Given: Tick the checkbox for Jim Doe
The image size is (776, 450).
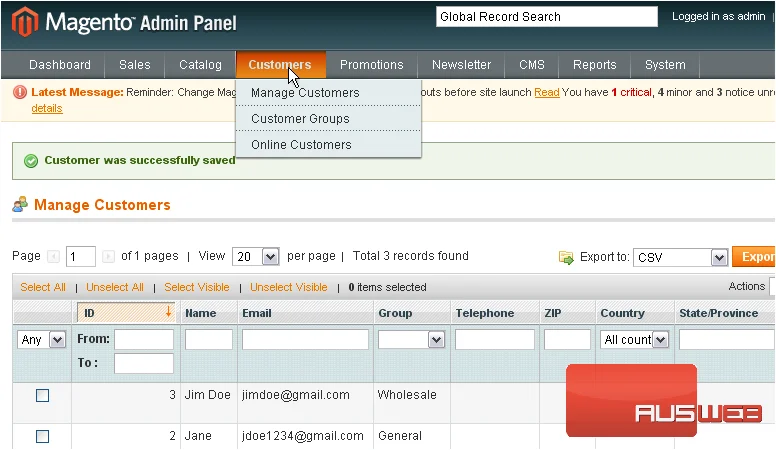Looking at the screenshot, I should 43,396.
